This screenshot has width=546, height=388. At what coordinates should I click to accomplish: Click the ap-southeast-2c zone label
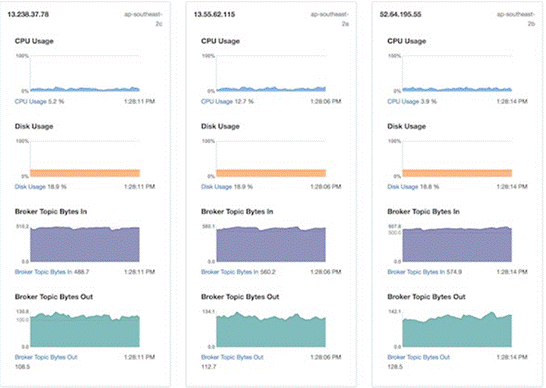(143, 19)
